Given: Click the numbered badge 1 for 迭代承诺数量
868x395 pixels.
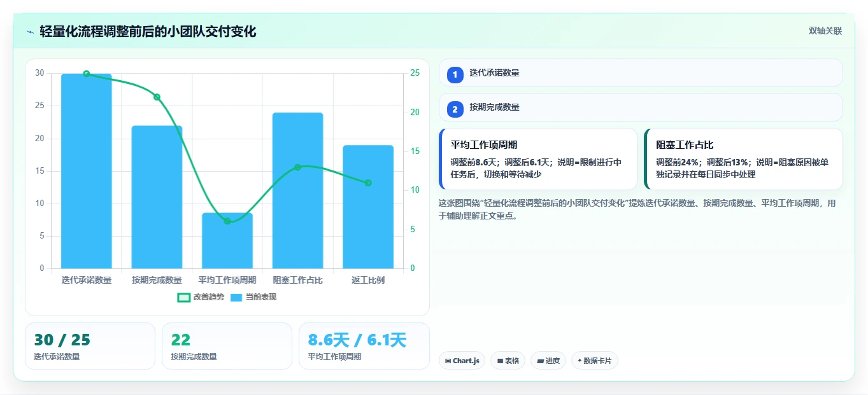Looking at the screenshot, I should pos(455,75).
